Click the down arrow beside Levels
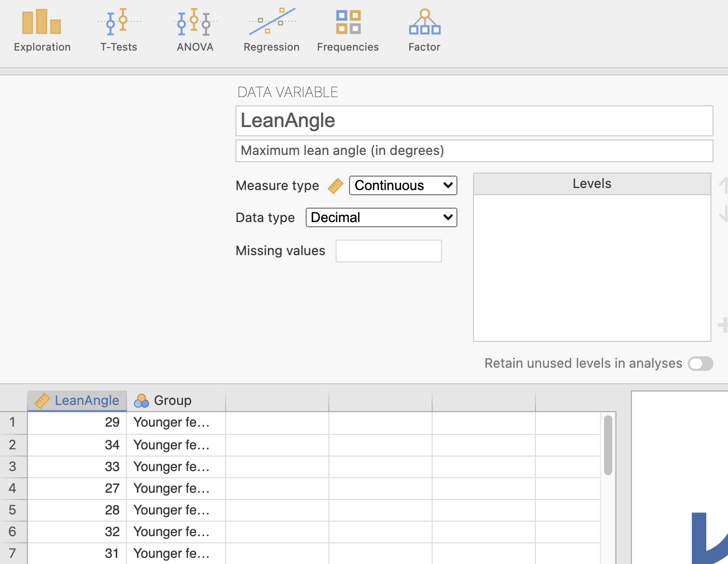 (x=723, y=213)
